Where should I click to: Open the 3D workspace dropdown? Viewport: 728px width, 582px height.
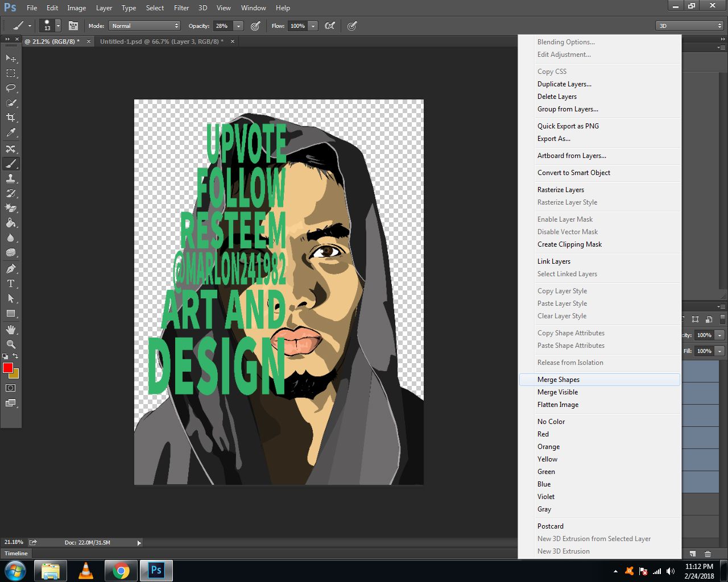(689, 26)
